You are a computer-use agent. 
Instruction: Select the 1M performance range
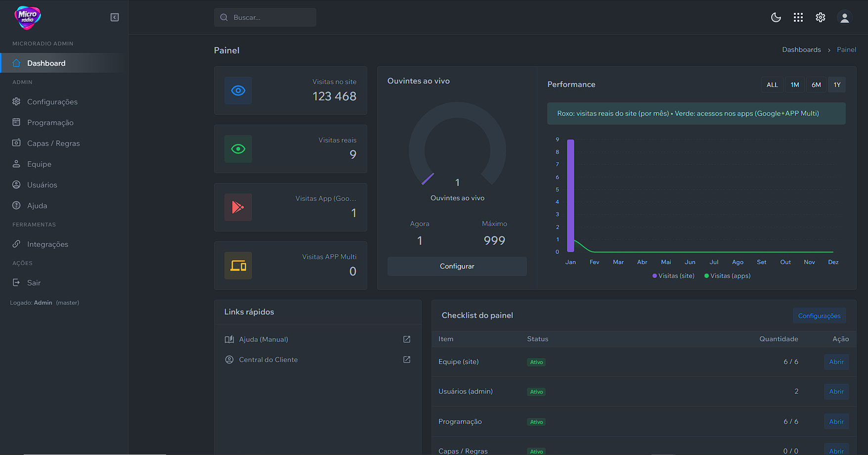point(795,85)
